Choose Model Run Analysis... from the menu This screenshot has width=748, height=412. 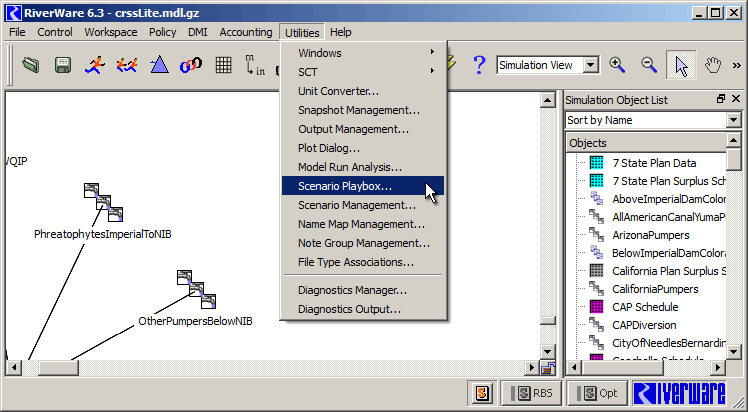tap(363, 167)
